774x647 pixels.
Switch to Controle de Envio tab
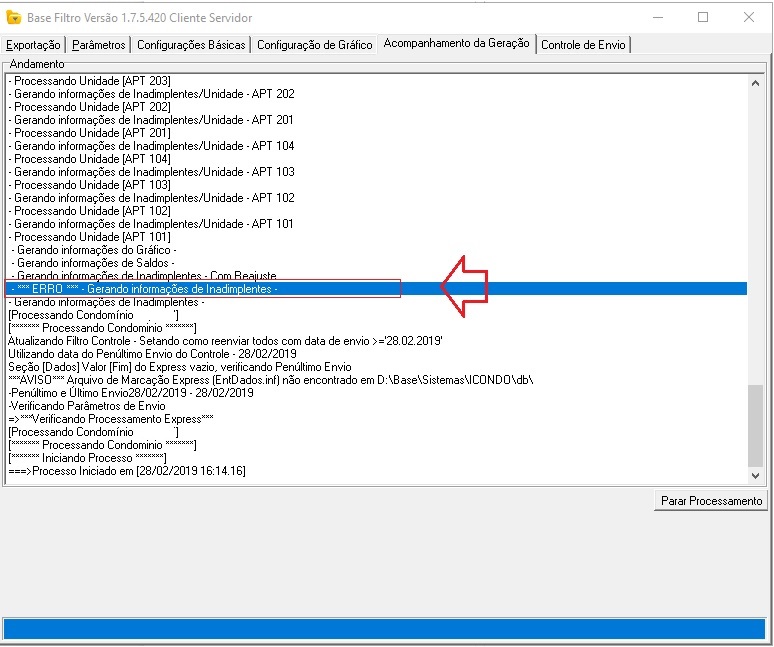(x=584, y=45)
